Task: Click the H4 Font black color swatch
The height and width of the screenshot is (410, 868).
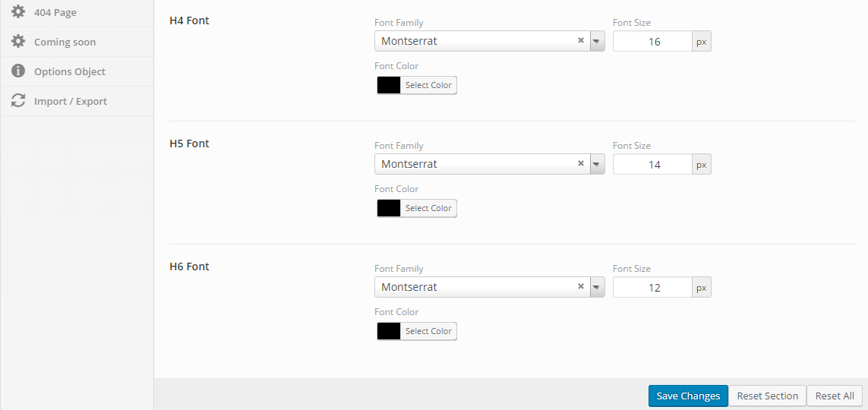Action: tap(389, 85)
